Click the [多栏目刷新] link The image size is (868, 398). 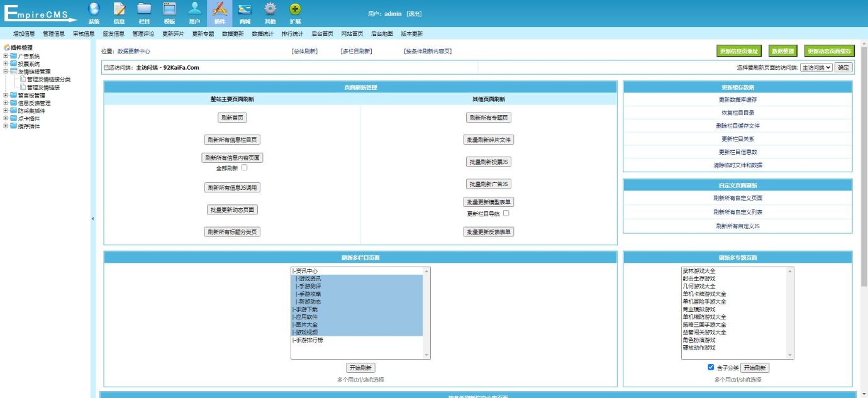(356, 52)
